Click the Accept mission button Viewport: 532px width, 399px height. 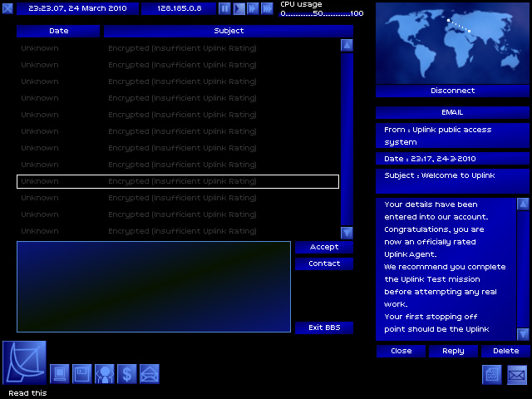[x=324, y=247]
